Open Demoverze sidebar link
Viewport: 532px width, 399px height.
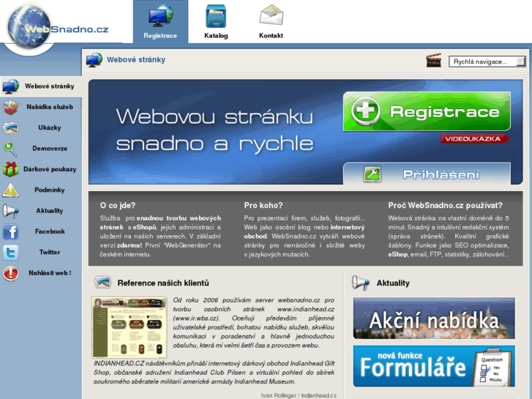[x=50, y=149]
